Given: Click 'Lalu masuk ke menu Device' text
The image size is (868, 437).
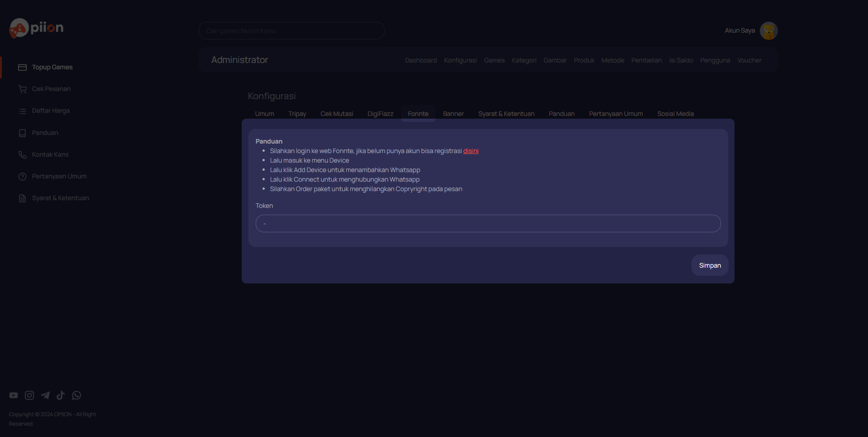Looking at the screenshot, I should tap(310, 160).
